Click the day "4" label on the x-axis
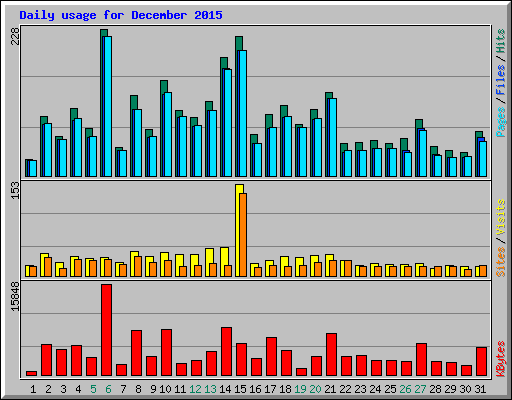 (78, 389)
